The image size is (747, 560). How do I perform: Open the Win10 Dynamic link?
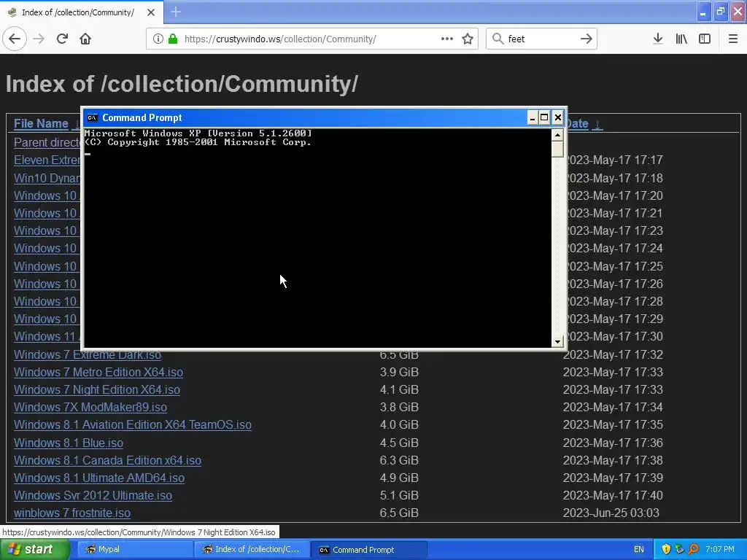(x=47, y=178)
